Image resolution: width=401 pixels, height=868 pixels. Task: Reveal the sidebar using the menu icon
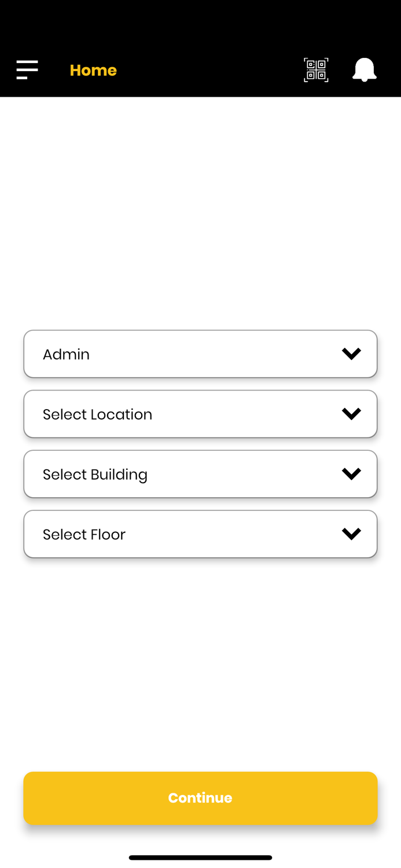pos(27,69)
